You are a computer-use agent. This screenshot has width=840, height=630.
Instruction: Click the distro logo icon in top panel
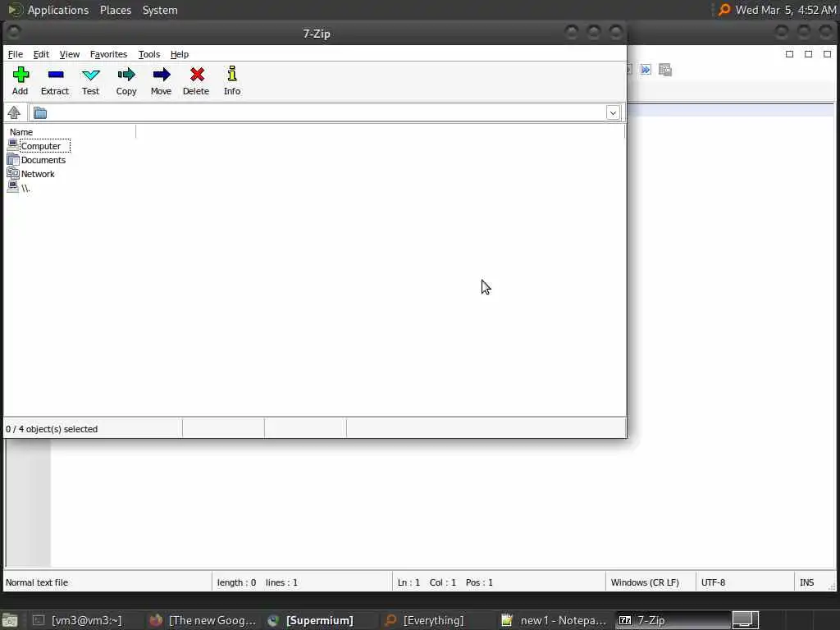pos(16,10)
